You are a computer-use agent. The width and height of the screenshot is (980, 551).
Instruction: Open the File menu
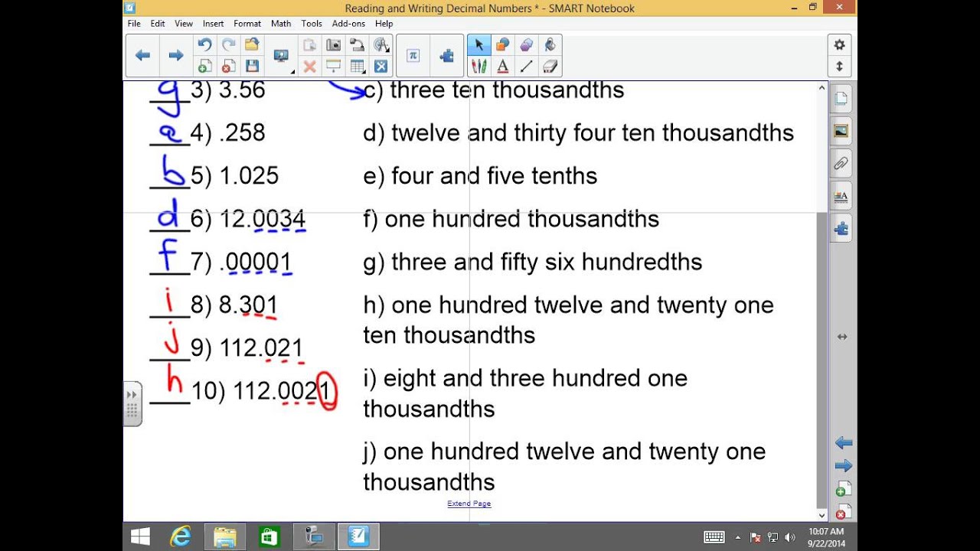coord(134,24)
